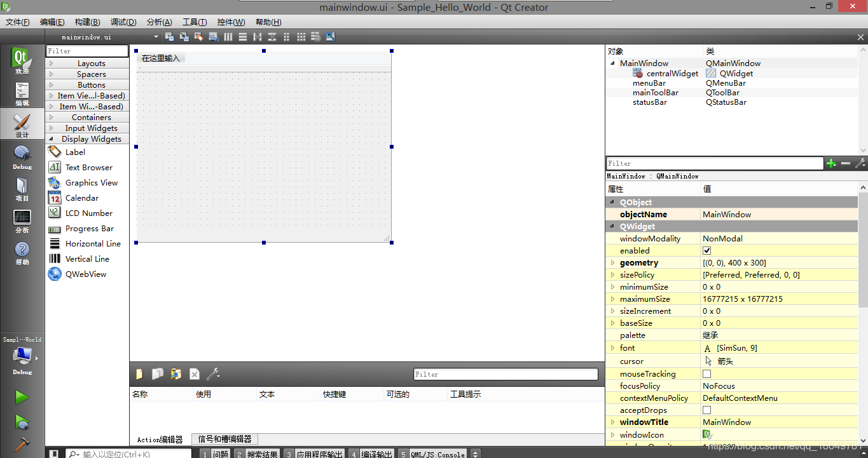Viewport: 868px width, 458px height.
Task: Click the 在这里输入 menu placeholder
Action: 161,58
